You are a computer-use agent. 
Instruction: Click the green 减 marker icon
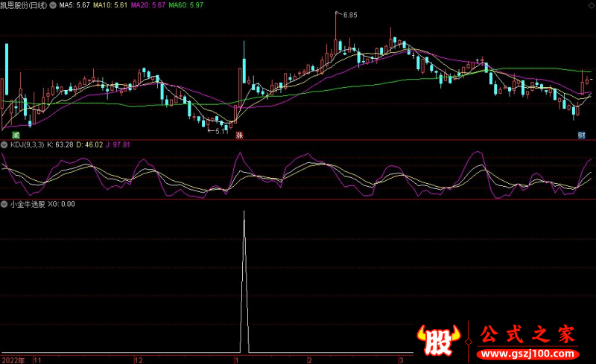pyautogui.click(x=16, y=135)
